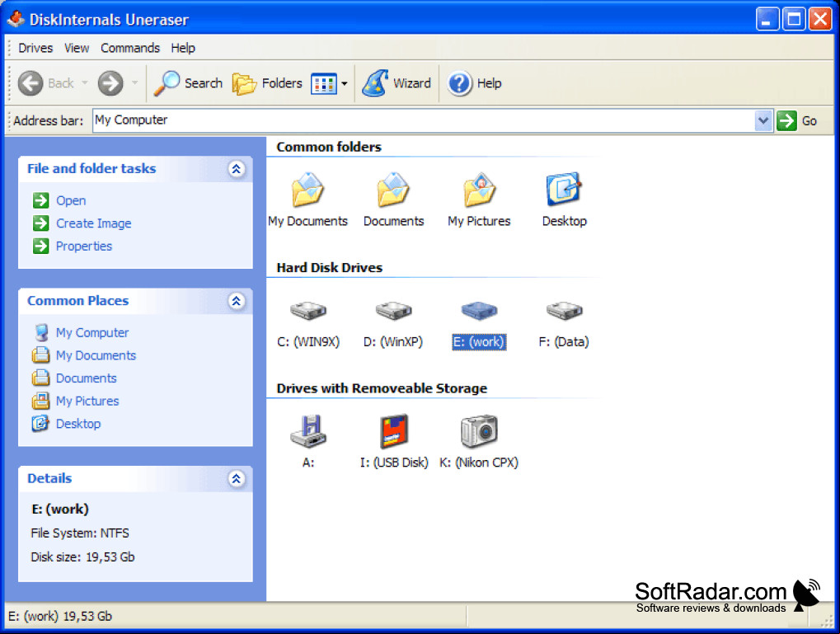Click the "Drives with Removeable Storage" heading
This screenshot has width=840, height=634.
[x=382, y=388]
